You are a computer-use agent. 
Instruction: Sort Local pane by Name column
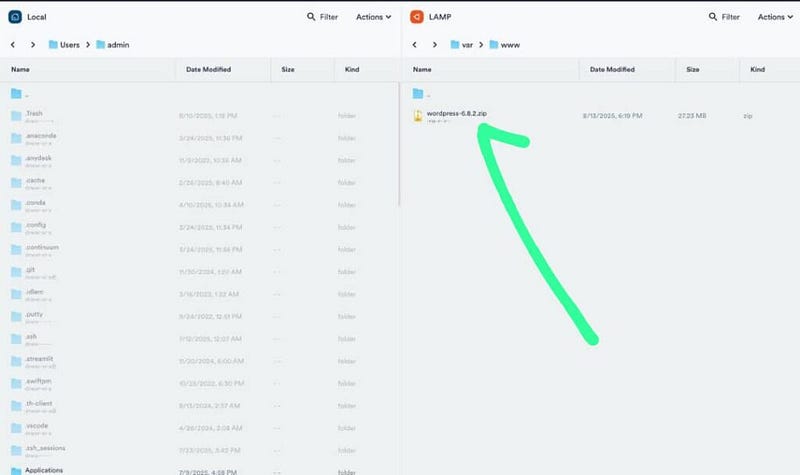click(20, 69)
